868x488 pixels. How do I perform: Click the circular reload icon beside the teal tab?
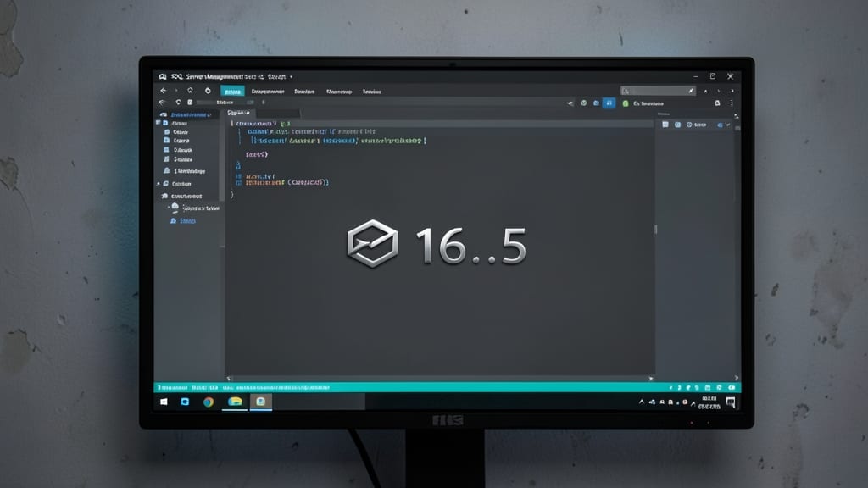(x=208, y=91)
